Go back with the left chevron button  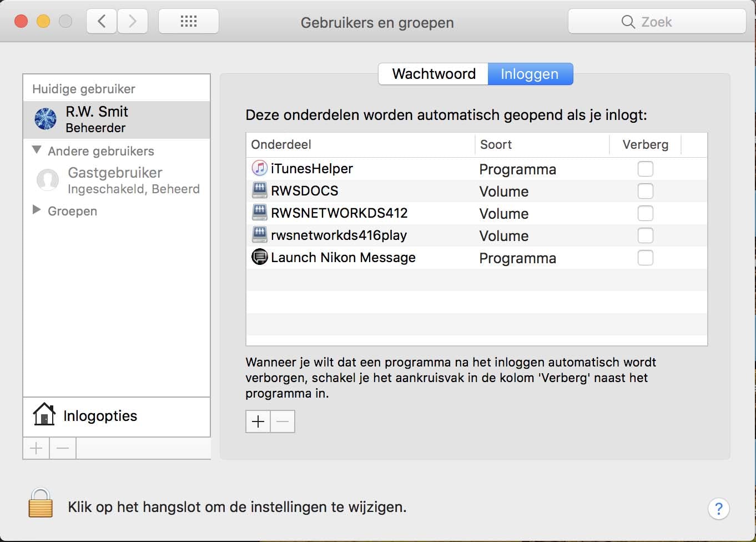tap(102, 22)
